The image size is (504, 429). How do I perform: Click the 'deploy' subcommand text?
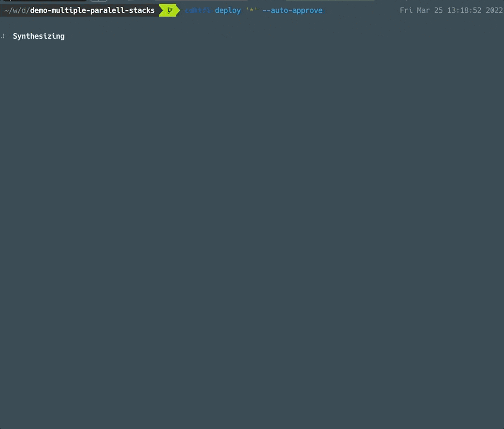point(228,11)
